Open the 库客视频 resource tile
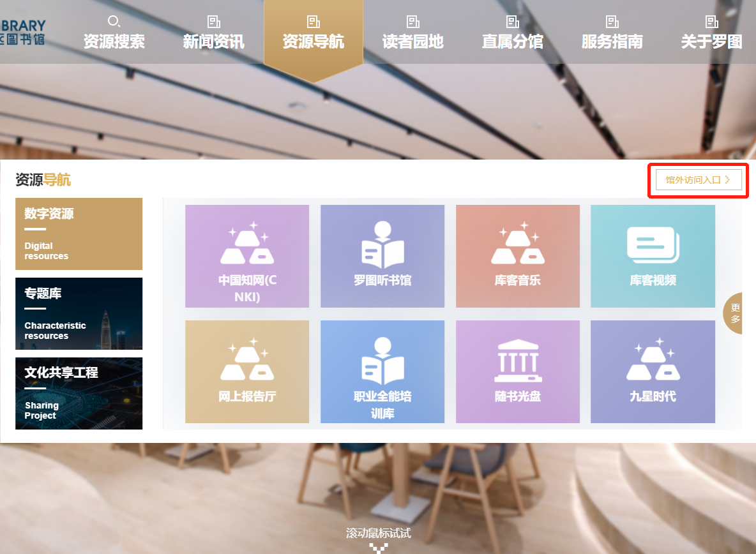756x554 pixels. (653, 256)
